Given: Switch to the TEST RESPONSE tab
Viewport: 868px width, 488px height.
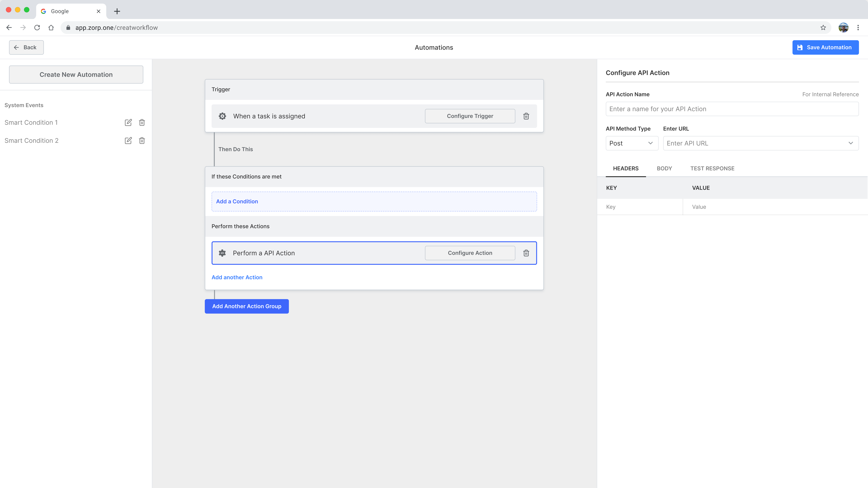Looking at the screenshot, I should click(712, 168).
